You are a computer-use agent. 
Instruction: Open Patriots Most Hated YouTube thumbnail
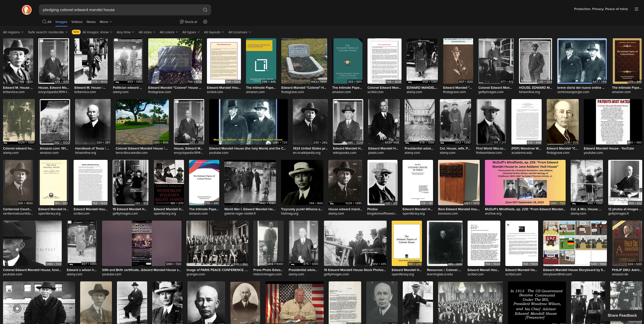[613, 122]
